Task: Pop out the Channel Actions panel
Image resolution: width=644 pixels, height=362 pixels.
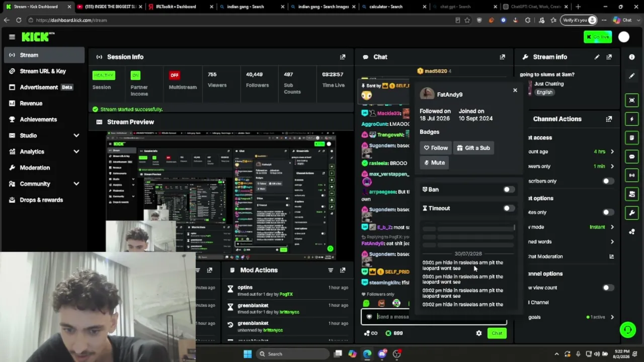Action: [609, 119]
